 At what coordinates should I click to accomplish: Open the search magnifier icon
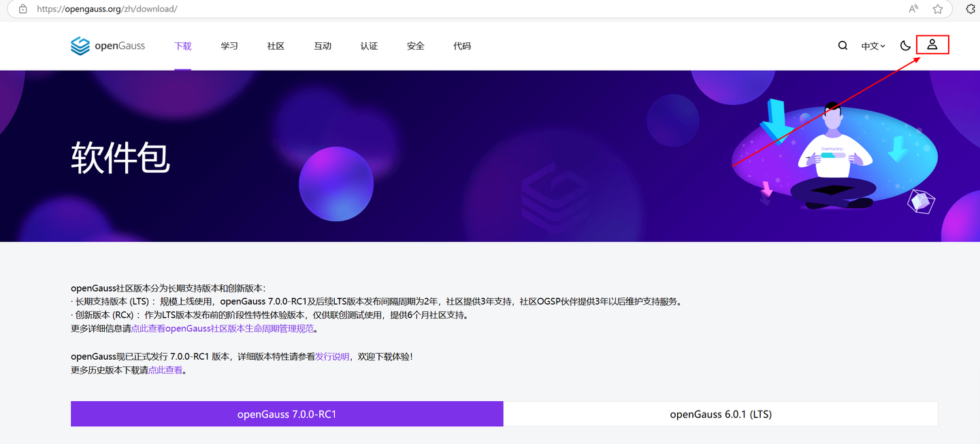843,45
